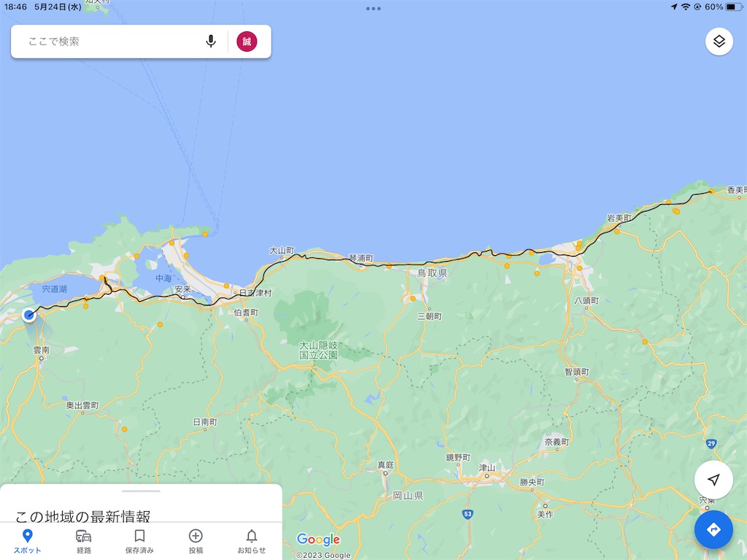Select the 宍道湖 lake label

(54, 289)
